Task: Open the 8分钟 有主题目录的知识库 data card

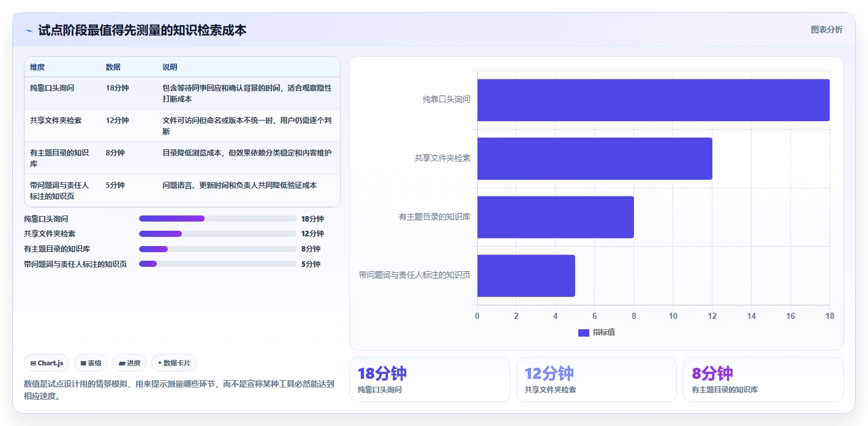Action: pyautogui.click(x=763, y=379)
